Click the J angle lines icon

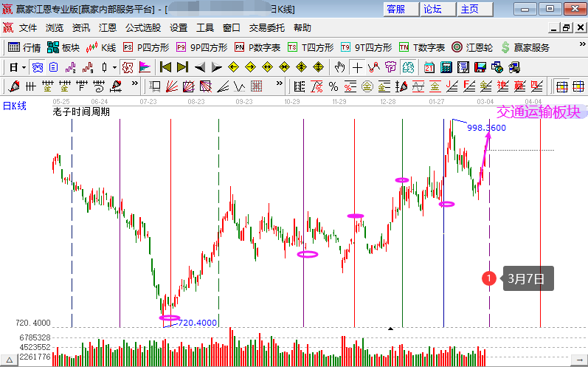click(x=452, y=86)
